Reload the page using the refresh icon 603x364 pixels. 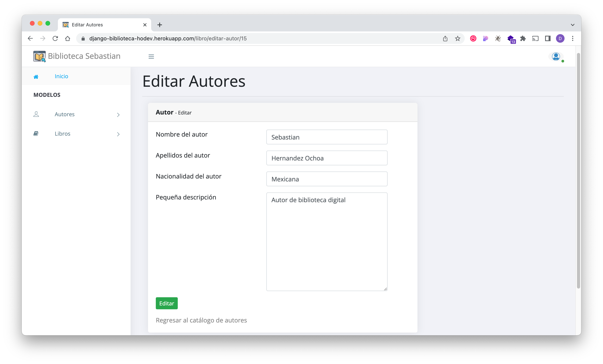[x=55, y=38]
